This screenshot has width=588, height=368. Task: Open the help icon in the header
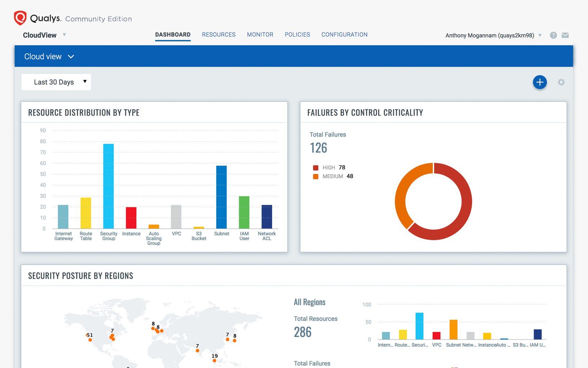(553, 35)
